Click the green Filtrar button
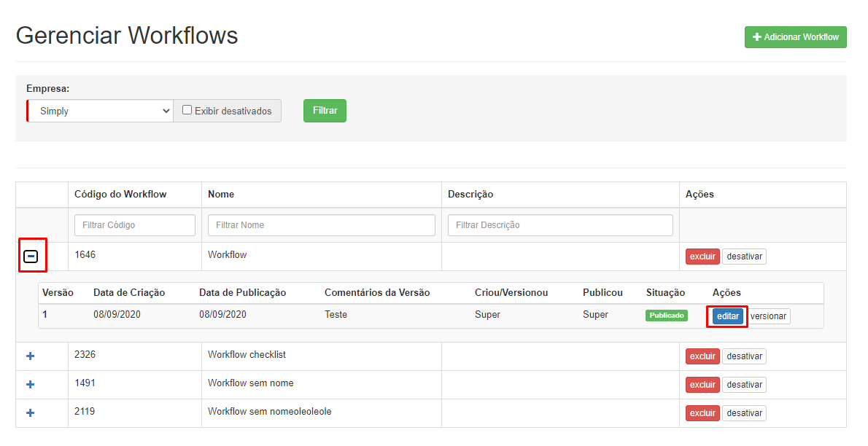 click(x=325, y=111)
